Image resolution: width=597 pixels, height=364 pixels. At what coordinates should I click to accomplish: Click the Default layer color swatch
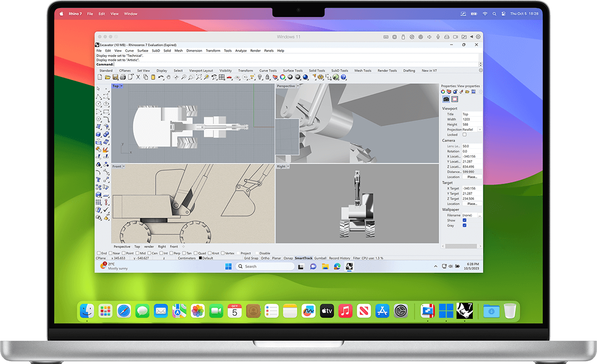click(x=200, y=258)
